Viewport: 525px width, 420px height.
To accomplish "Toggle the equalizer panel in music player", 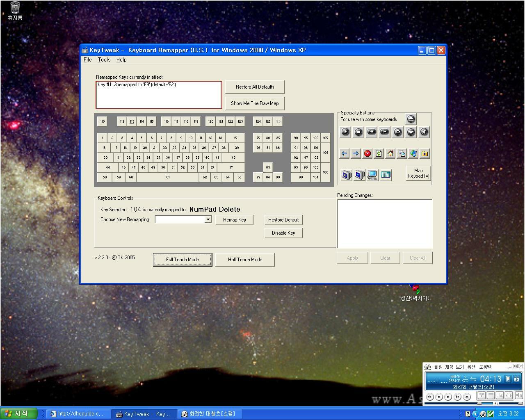I will tap(500, 396).
